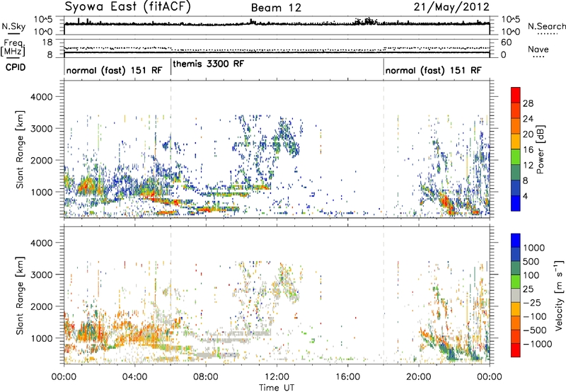
Task: Click the '-1000' tick on Velocity colorbar
Action: pos(537,344)
